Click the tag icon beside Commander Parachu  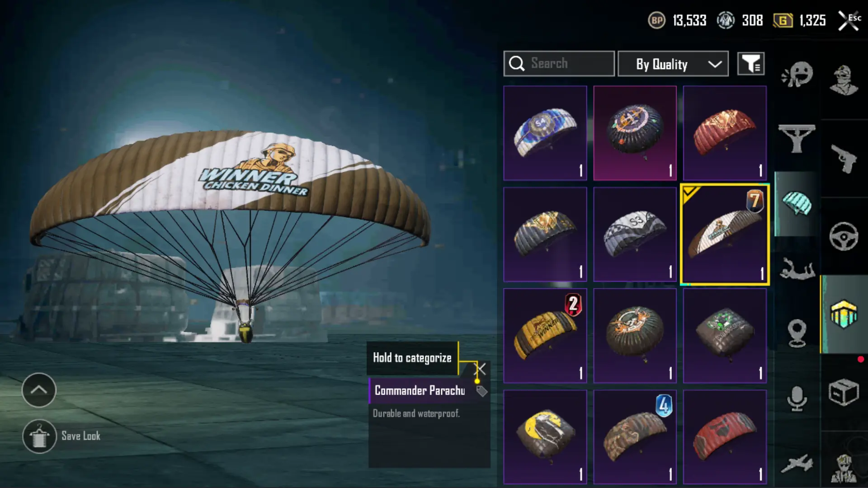tap(481, 391)
